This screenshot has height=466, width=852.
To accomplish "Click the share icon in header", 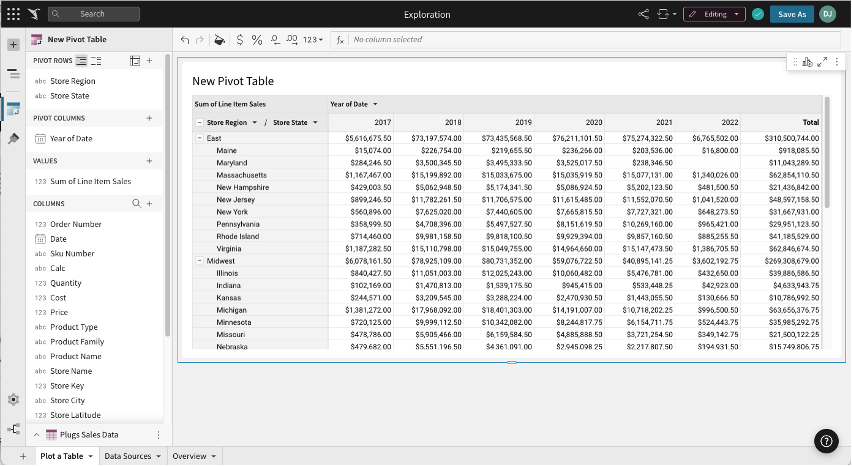I will (x=643, y=14).
